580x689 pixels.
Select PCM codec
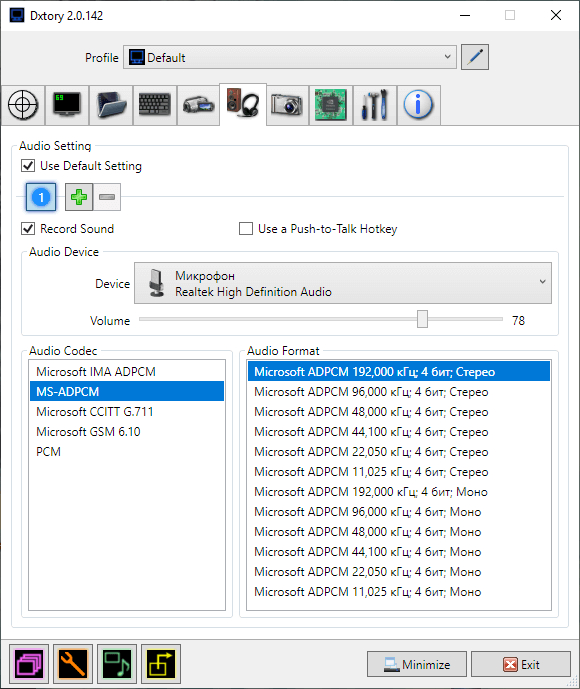(127, 452)
